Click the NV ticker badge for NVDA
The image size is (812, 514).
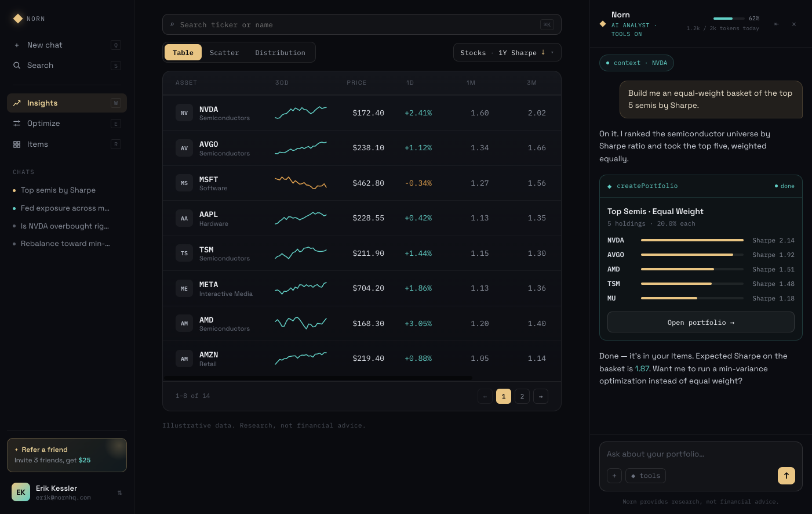(184, 113)
